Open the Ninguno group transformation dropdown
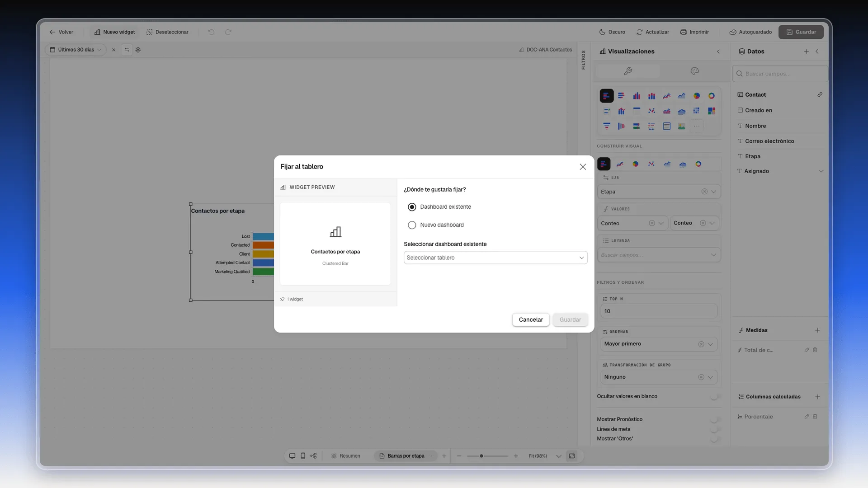 tap(659, 377)
